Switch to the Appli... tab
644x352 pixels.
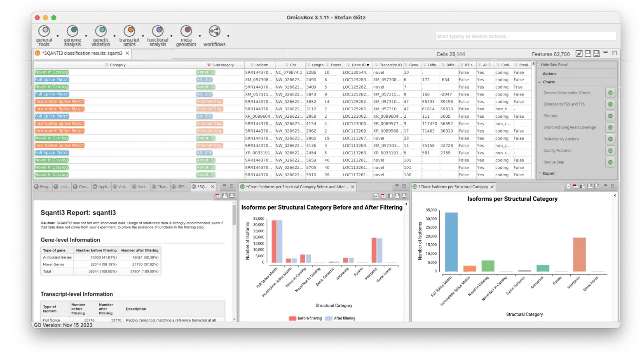point(101,186)
